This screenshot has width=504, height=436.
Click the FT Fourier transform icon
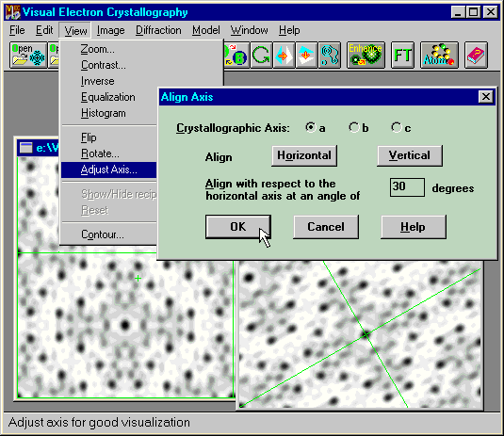[402, 55]
